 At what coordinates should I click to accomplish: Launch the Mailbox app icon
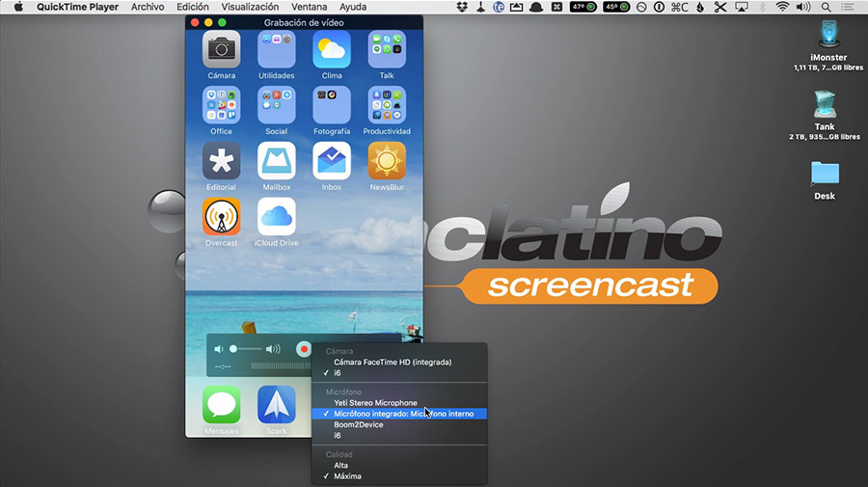point(276,161)
